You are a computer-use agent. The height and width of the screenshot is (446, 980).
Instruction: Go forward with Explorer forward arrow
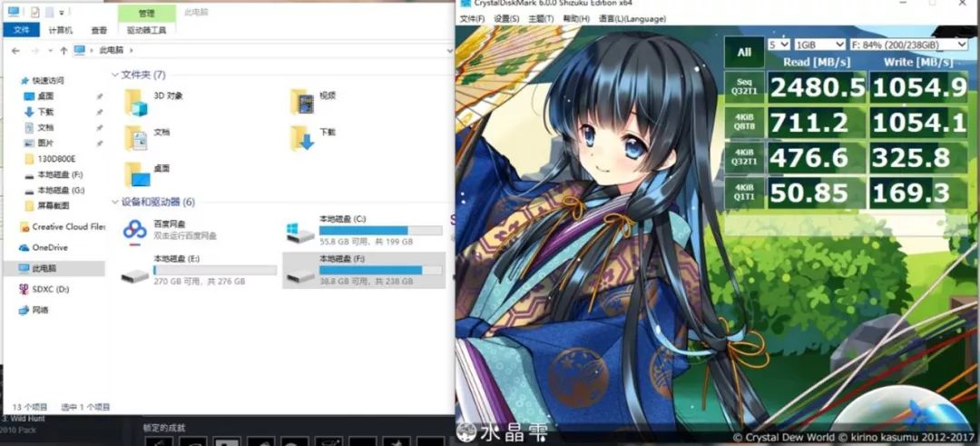35,50
